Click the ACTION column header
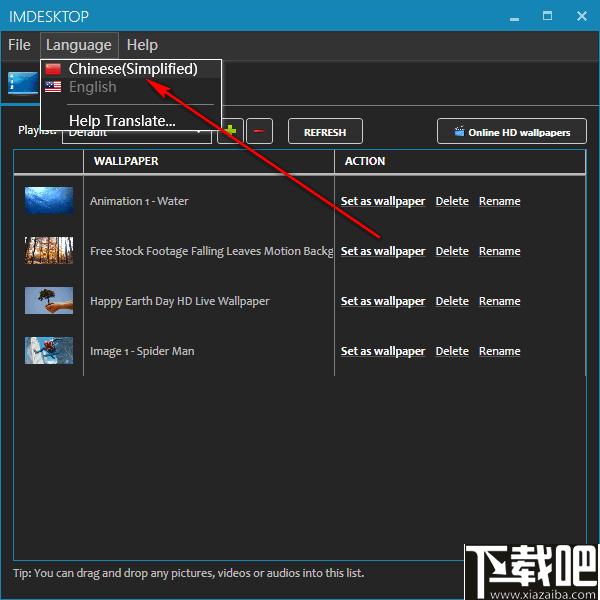 point(460,161)
